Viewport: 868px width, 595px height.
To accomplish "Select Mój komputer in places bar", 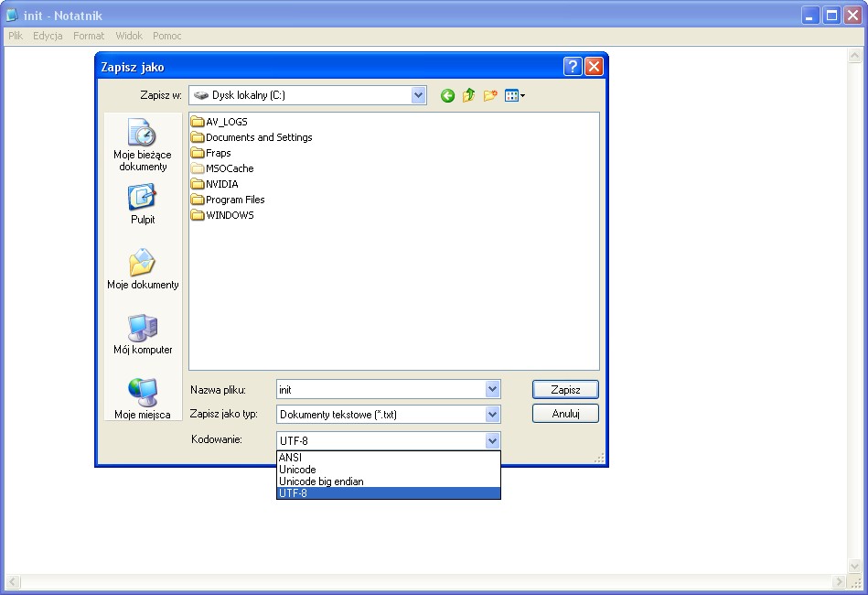I will pyautogui.click(x=142, y=335).
